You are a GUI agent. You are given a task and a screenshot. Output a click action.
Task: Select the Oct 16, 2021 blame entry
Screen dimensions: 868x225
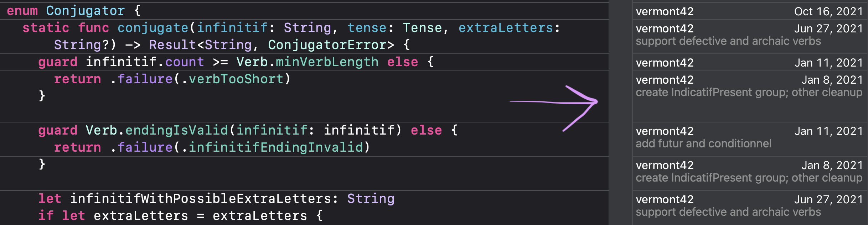click(x=748, y=11)
